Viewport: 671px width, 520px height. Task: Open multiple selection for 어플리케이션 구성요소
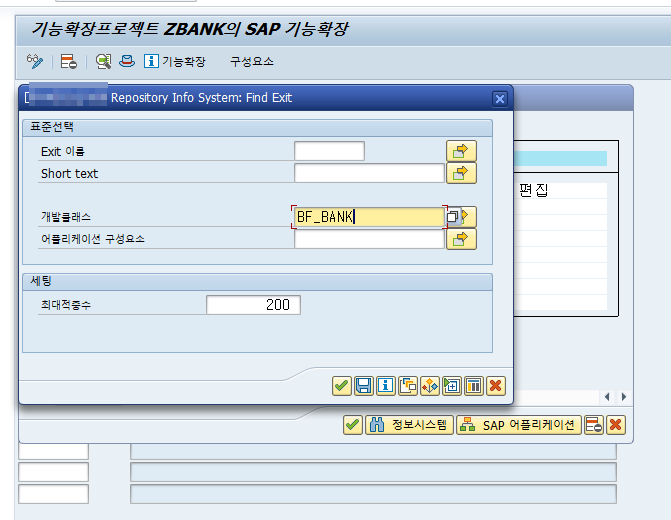pyautogui.click(x=461, y=239)
